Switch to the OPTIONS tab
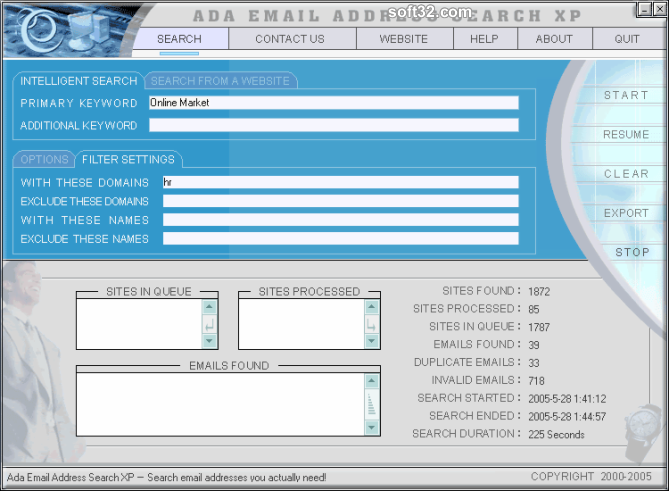The height and width of the screenshot is (491, 669). coord(44,159)
